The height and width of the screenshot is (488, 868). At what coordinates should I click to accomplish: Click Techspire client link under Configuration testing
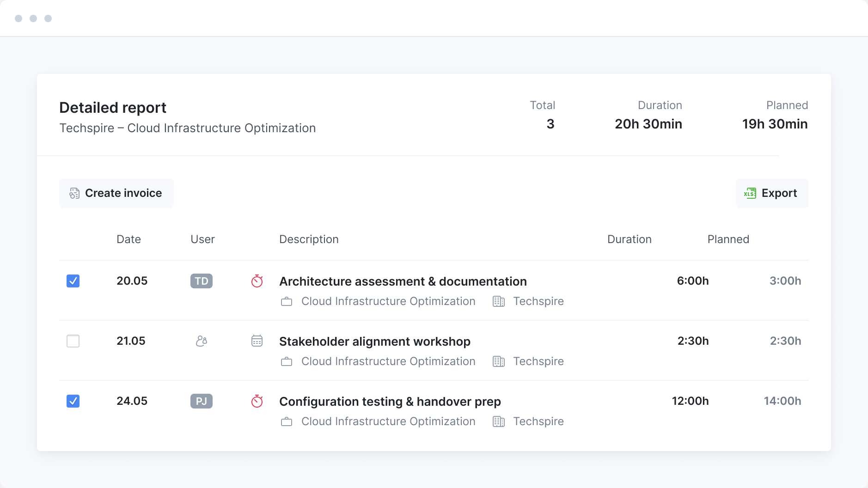tap(538, 421)
